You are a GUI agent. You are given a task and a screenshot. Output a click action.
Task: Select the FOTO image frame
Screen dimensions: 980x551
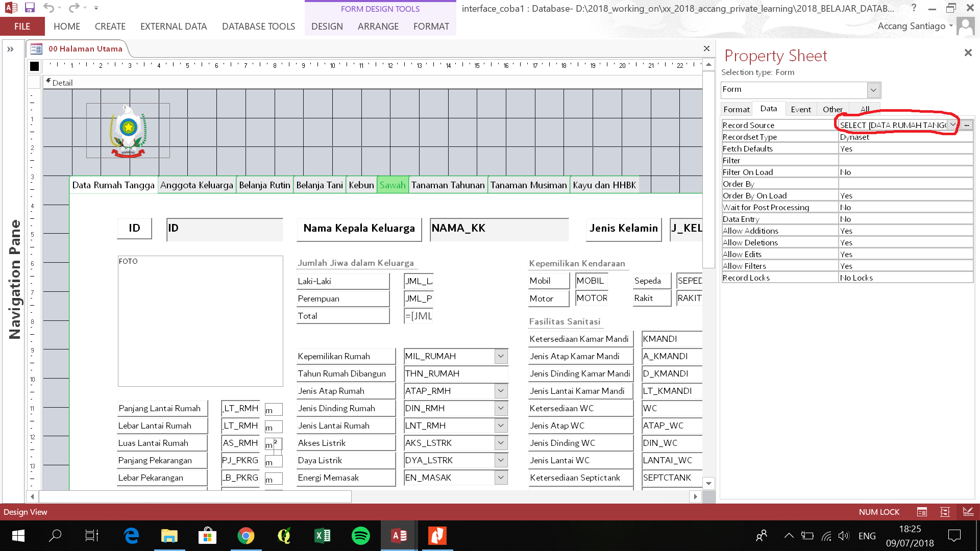pyautogui.click(x=201, y=321)
